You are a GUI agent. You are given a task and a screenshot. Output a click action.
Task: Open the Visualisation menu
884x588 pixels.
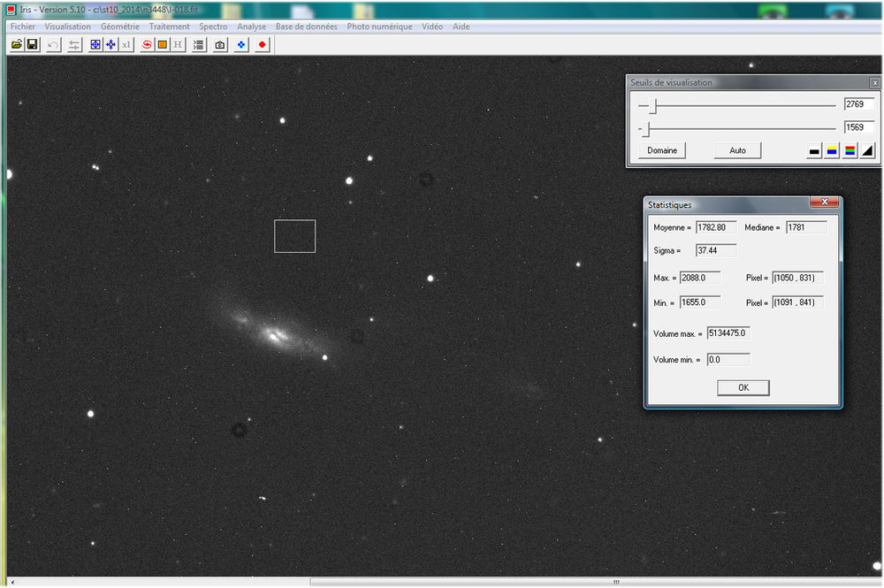click(x=68, y=27)
